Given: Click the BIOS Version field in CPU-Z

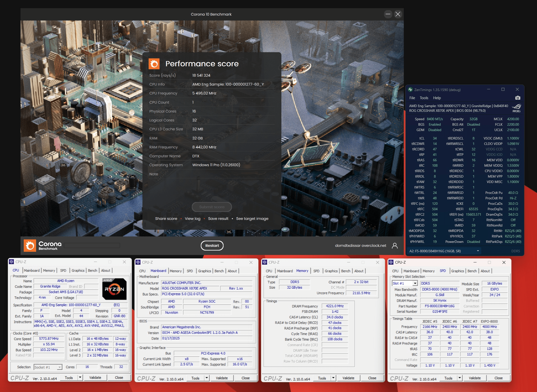Looking at the screenshot, I should (x=207, y=333).
